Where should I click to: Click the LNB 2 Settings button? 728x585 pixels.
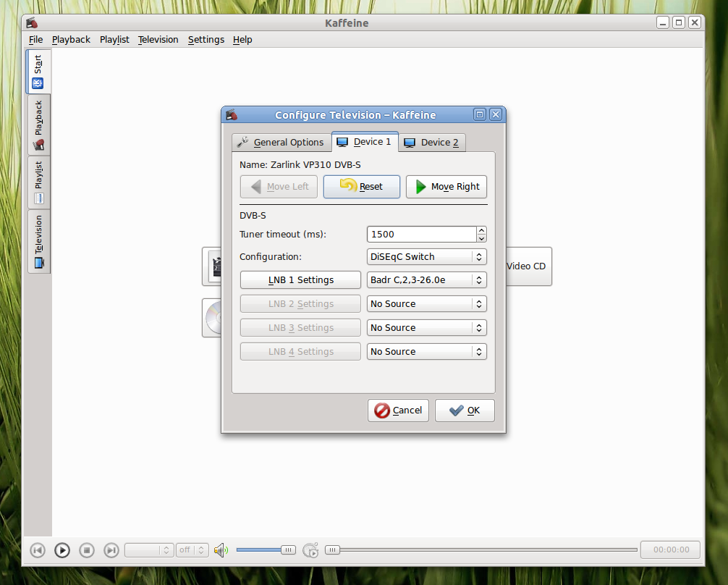point(300,304)
